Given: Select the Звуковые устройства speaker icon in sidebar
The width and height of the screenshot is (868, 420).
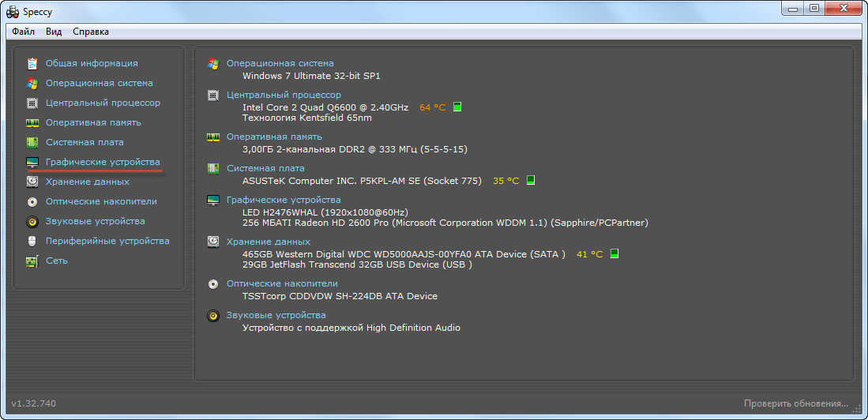Looking at the screenshot, I should [32, 221].
